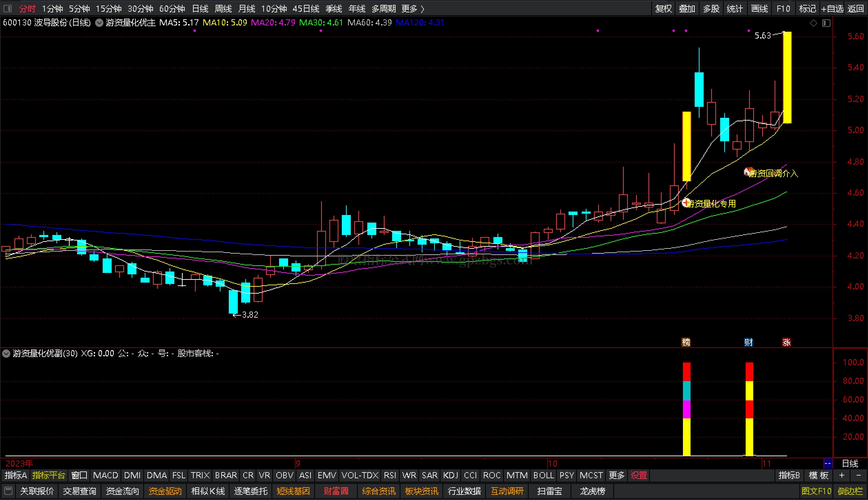Expand 更多 periods list at top
This screenshot has height=500, width=868.
click(413, 9)
